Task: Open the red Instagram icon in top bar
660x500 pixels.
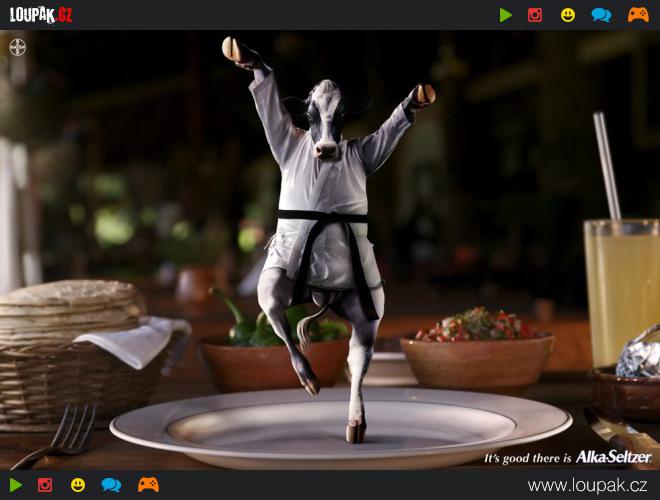Action: tap(535, 15)
